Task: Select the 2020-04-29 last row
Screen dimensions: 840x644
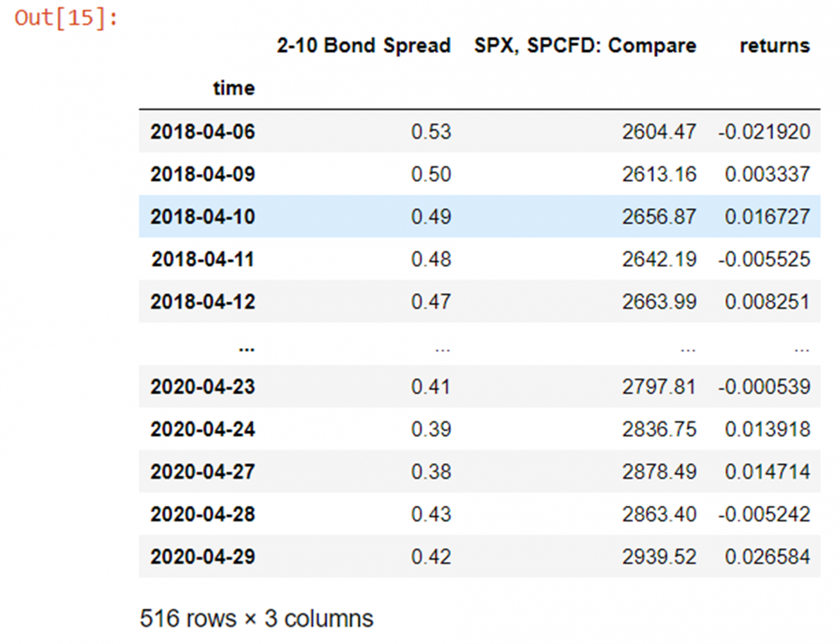Action: point(480,557)
